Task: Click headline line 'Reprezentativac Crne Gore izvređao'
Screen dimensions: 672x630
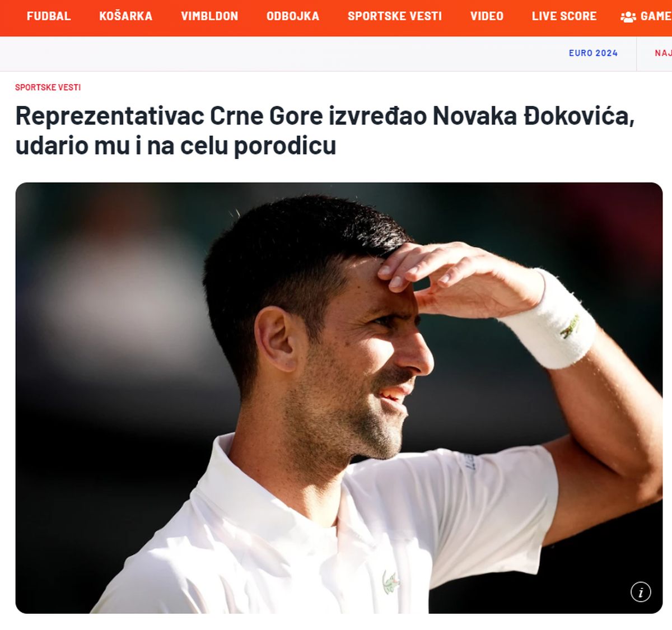Action: point(221,116)
